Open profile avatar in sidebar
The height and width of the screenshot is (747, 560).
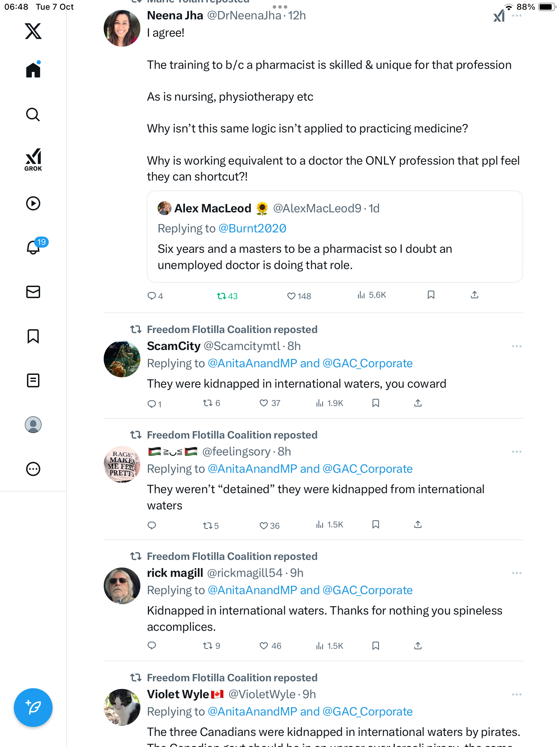tap(33, 425)
